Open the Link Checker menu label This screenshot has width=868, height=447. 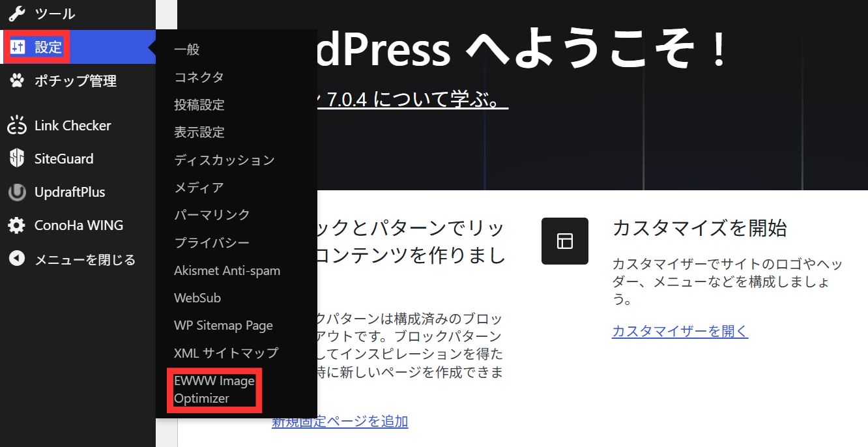click(73, 126)
